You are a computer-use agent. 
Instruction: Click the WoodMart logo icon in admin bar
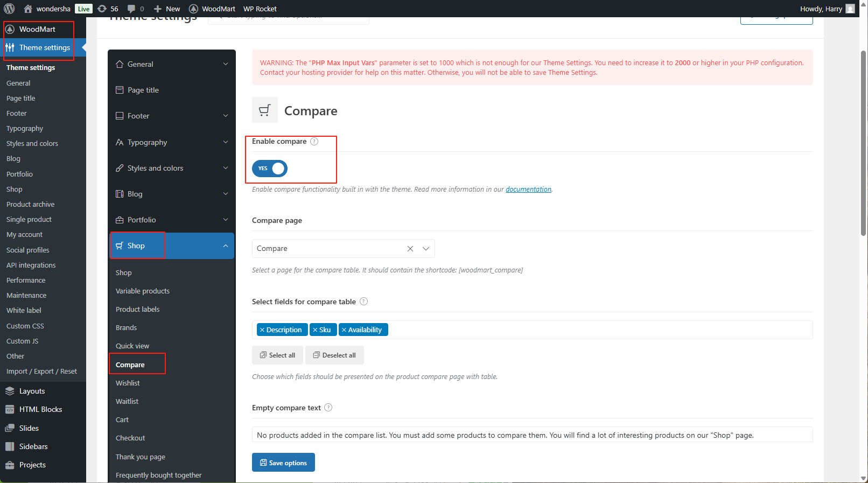(193, 9)
